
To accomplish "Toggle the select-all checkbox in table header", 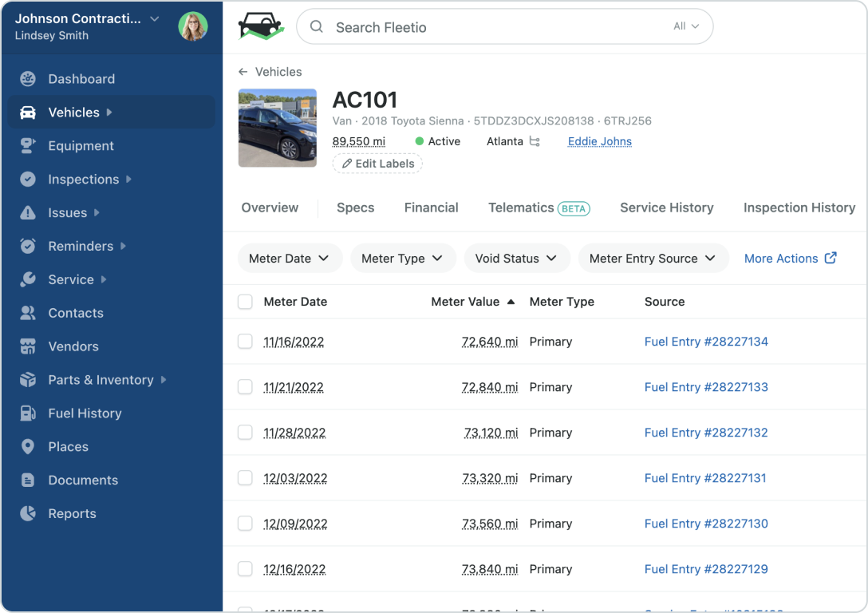I will click(x=245, y=302).
